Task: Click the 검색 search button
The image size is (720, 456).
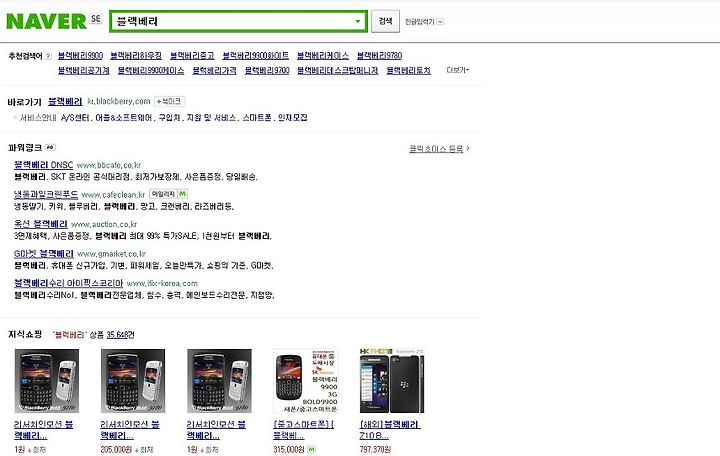Action: (385, 21)
